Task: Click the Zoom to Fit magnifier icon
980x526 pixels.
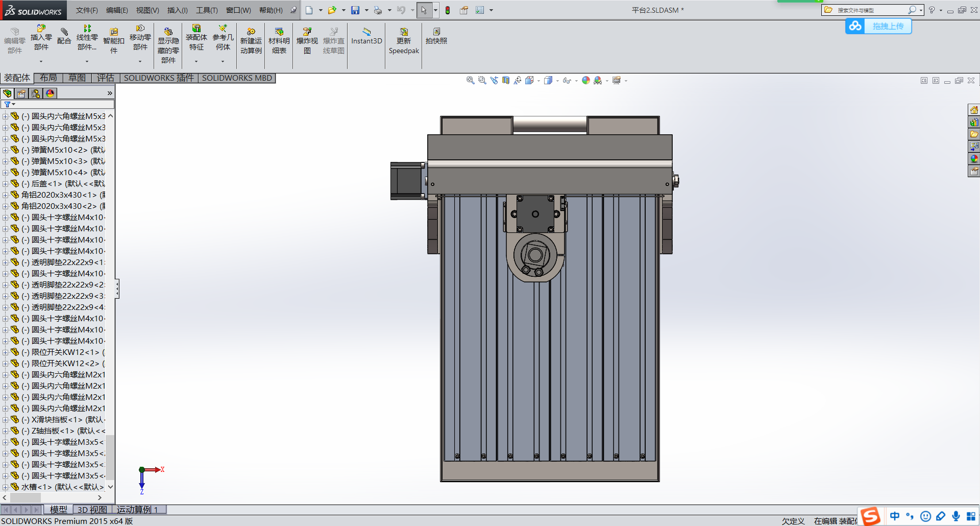Action: 470,80
